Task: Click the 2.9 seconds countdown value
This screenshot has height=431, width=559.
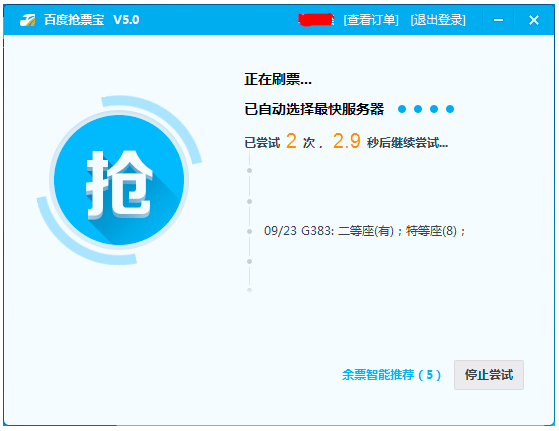Action: 347,141
